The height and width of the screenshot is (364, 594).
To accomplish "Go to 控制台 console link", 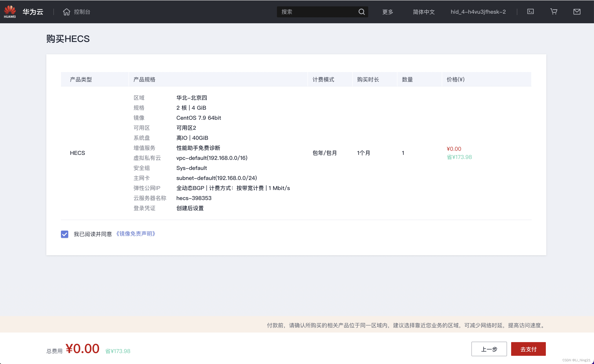I will [x=82, y=12].
